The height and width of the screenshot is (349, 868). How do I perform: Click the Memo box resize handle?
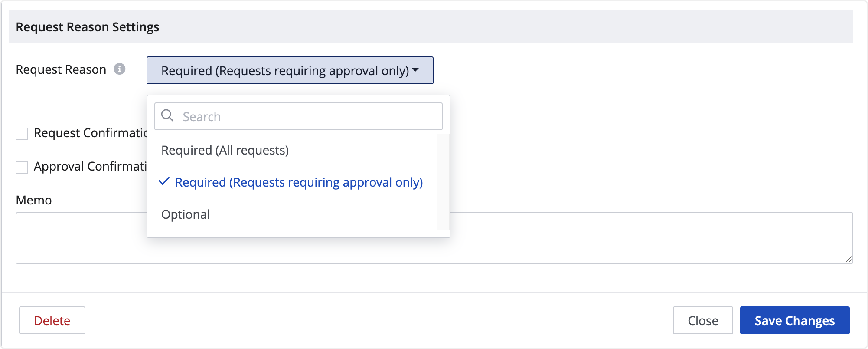(848, 259)
